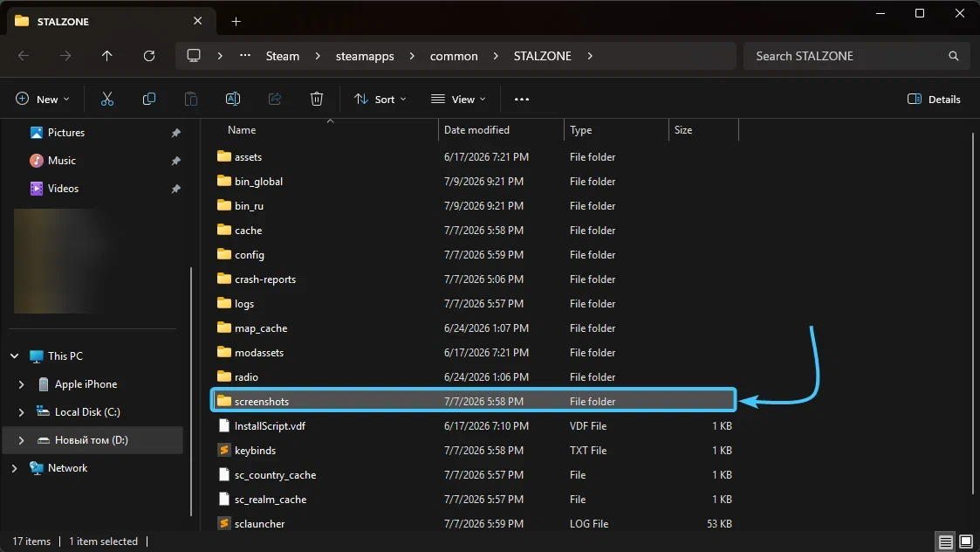Image resolution: width=980 pixels, height=552 pixels.
Task: Go up one folder with Up arrow
Action: pyautogui.click(x=106, y=56)
